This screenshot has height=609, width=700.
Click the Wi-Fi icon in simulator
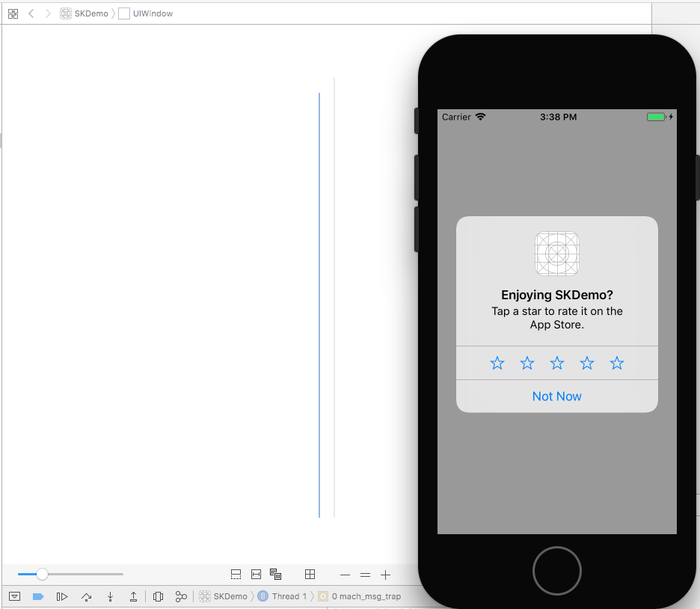click(x=480, y=117)
